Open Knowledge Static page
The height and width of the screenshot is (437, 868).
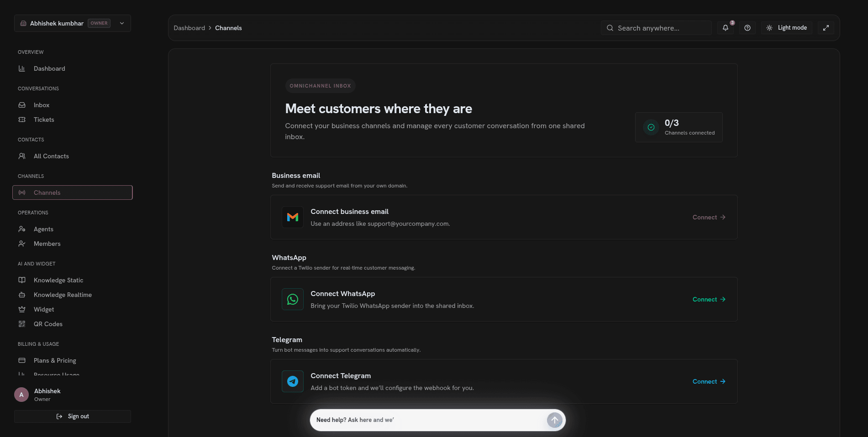pos(73,280)
